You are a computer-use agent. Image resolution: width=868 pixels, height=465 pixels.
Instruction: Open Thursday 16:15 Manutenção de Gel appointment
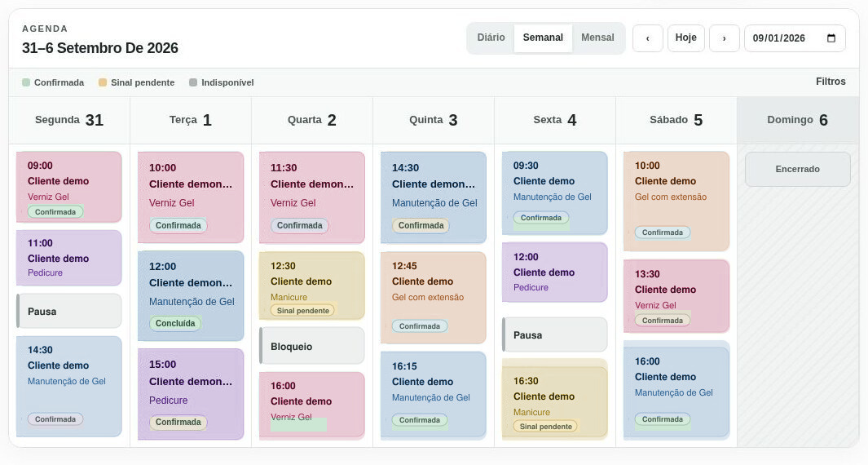(434, 395)
